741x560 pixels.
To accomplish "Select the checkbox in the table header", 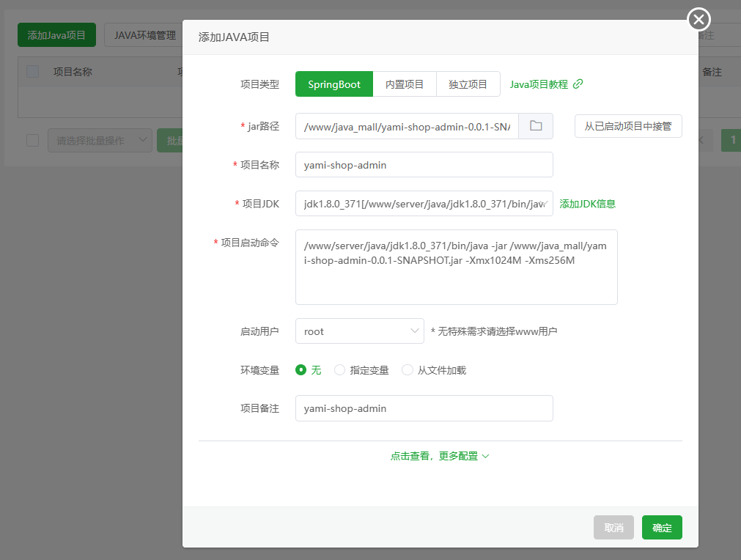I will coord(32,71).
